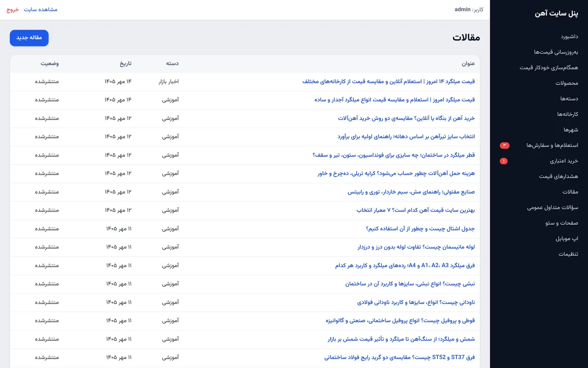This screenshot has height=368, width=588.
Task: Open اپ موبایل sidebar item
Action: tap(567, 239)
